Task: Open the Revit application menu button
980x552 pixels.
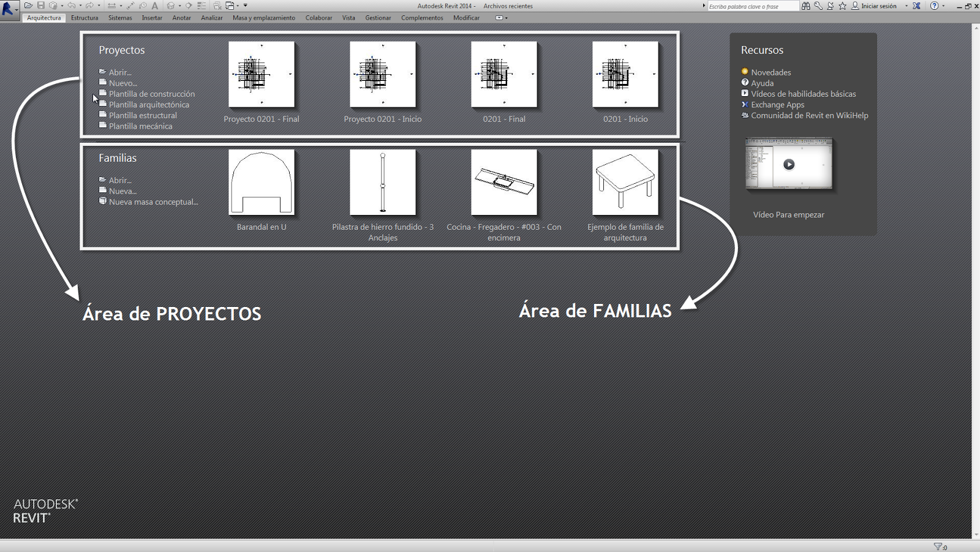Action: (9, 9)
